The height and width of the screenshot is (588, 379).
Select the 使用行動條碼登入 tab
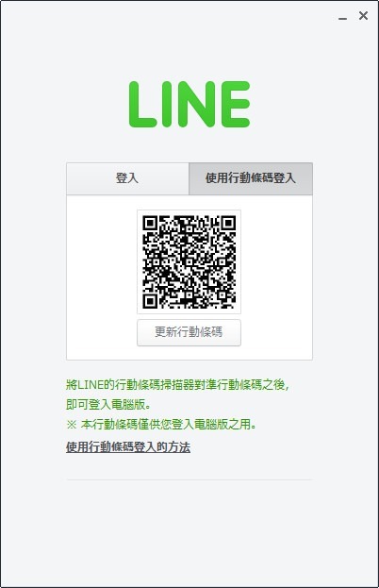click(251, 178)
